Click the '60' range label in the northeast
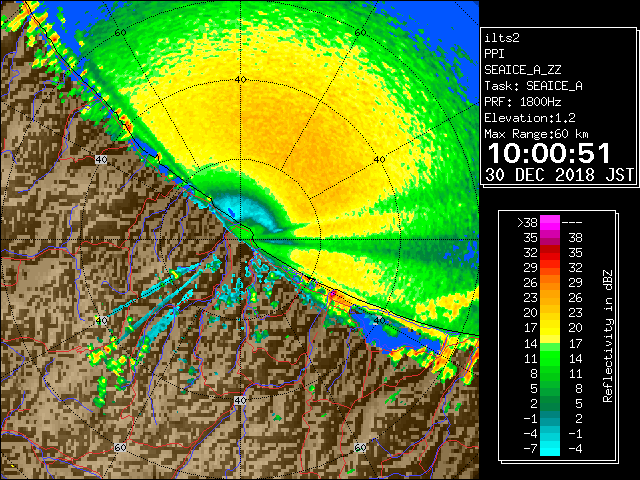This screenshot has width=640, height=480. [360, 33]
